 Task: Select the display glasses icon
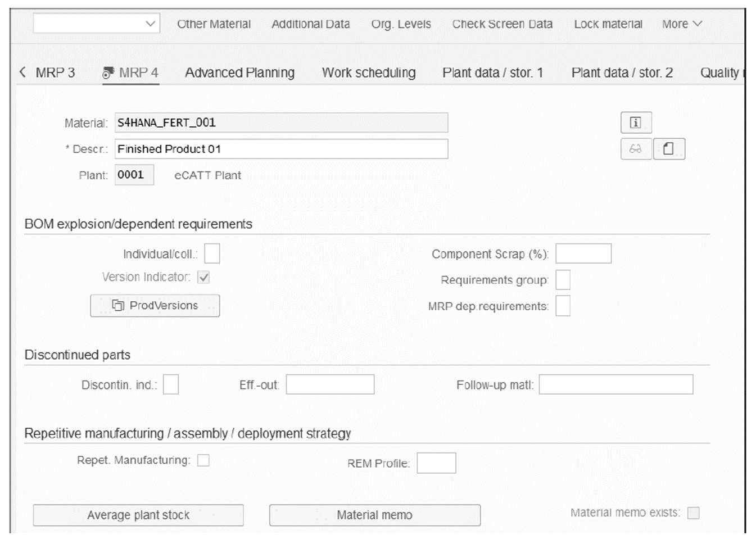tap(635, 148)
